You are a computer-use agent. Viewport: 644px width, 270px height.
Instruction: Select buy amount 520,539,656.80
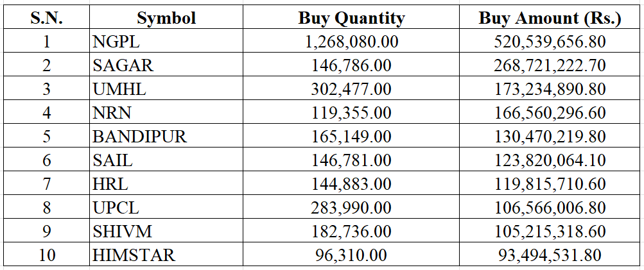point(550,42)
